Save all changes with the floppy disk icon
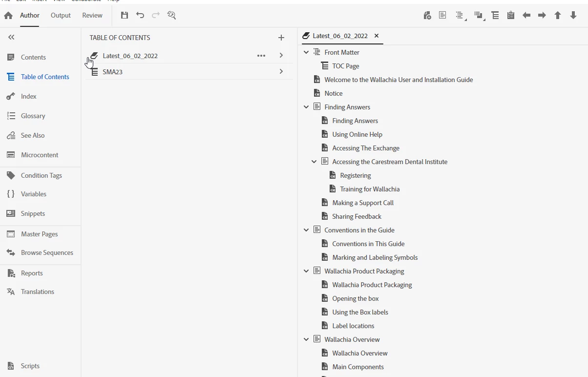588x377 pixels. click(x=125, y=16)
